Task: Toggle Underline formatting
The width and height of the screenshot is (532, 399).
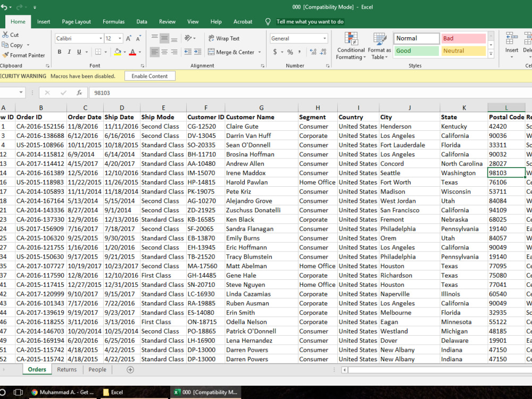Action: (x=79, y=52)
